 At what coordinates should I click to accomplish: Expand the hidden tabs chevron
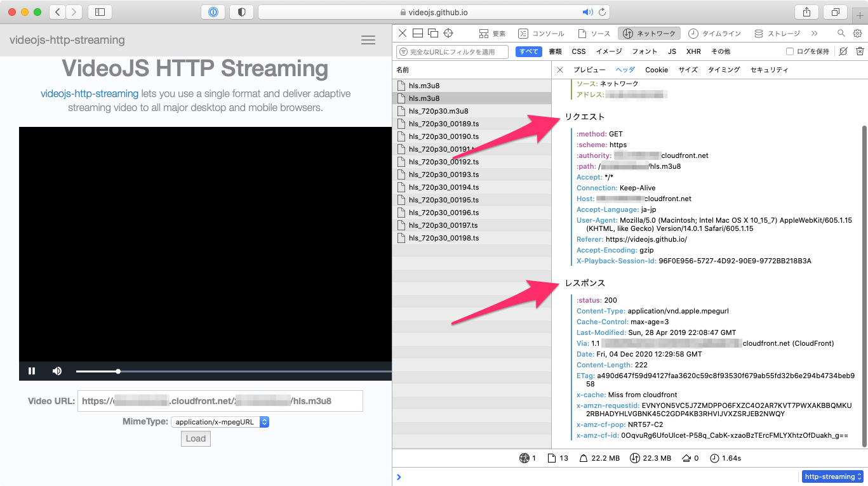[x=815, y=34]
